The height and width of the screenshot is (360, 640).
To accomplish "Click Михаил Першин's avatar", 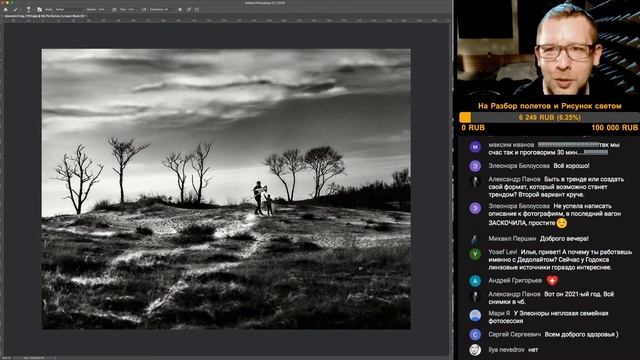I will point(475,239).
